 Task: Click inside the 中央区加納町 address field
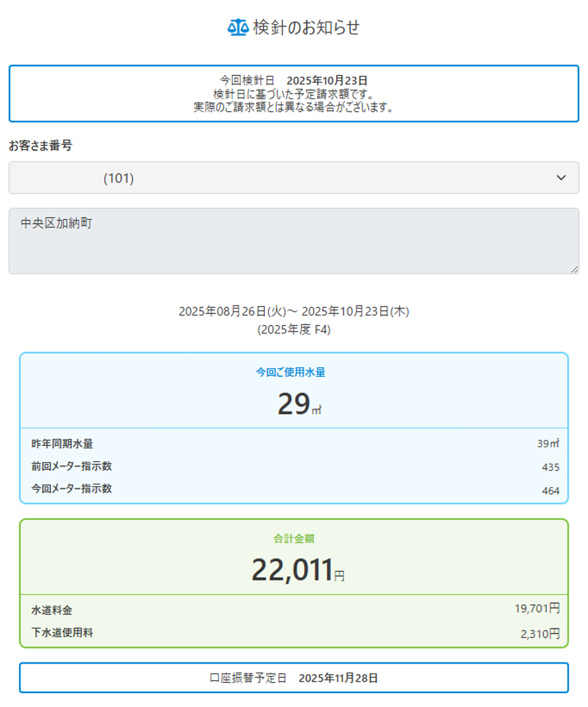tap(293, 241)
